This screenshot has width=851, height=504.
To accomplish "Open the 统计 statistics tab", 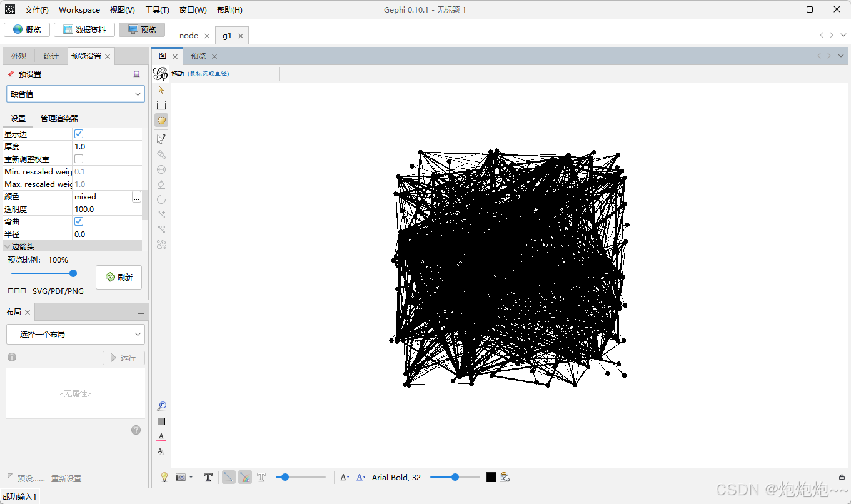I will click(x=51, y=56).
